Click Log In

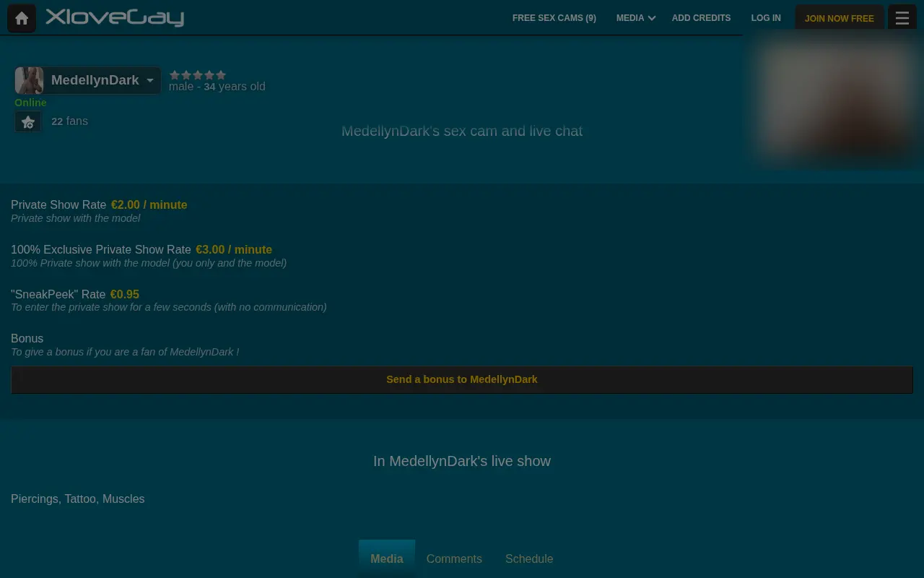pos(766,18)
